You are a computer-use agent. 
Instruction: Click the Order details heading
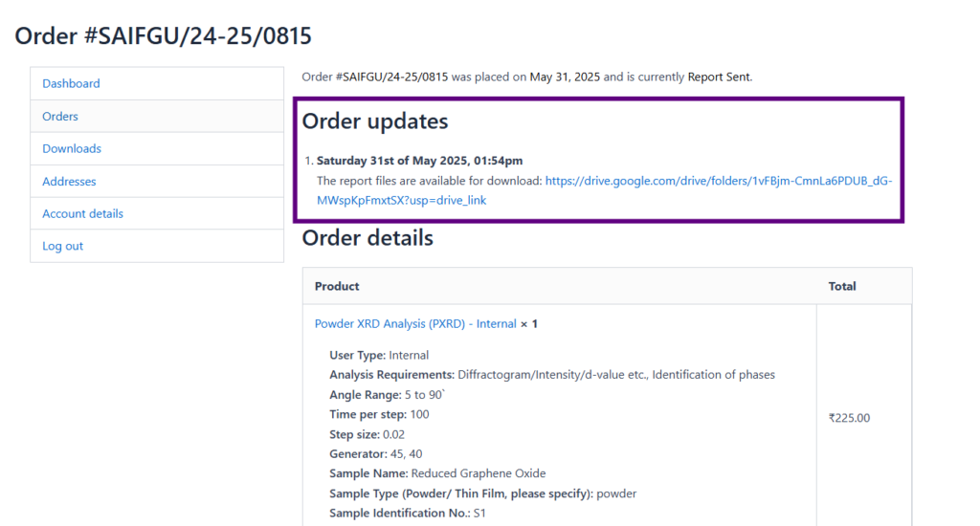click(367, 238)
